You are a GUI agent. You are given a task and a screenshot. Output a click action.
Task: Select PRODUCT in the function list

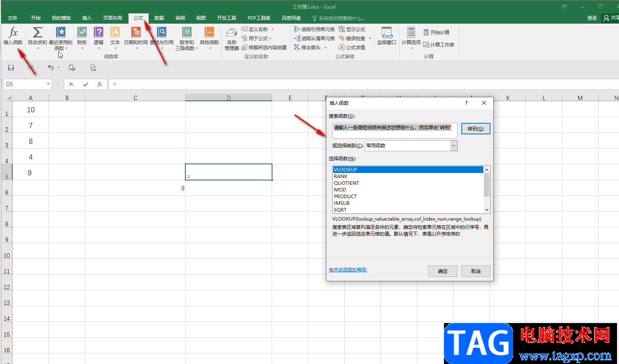point(408,197)
